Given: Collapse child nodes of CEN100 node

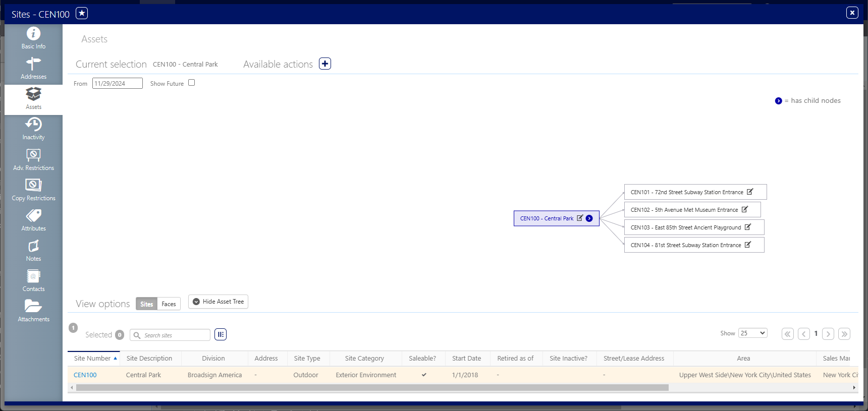Looking at the screenshot, I should pos(589,218).
